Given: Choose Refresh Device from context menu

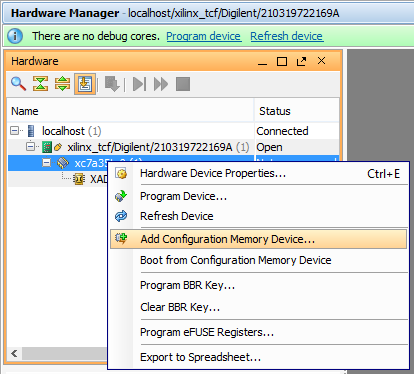Looking at the screenshot, I should click(x=259, y=216).
